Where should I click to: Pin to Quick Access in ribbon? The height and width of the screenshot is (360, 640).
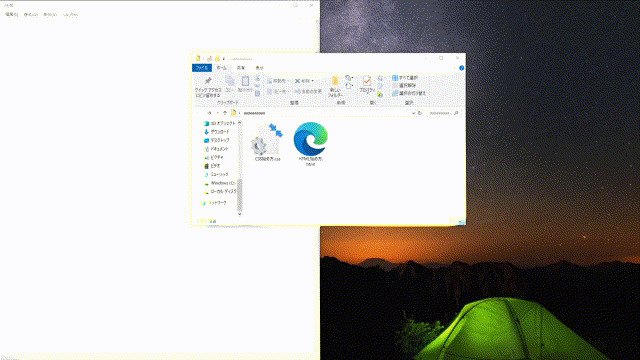(x=208, y=87)
